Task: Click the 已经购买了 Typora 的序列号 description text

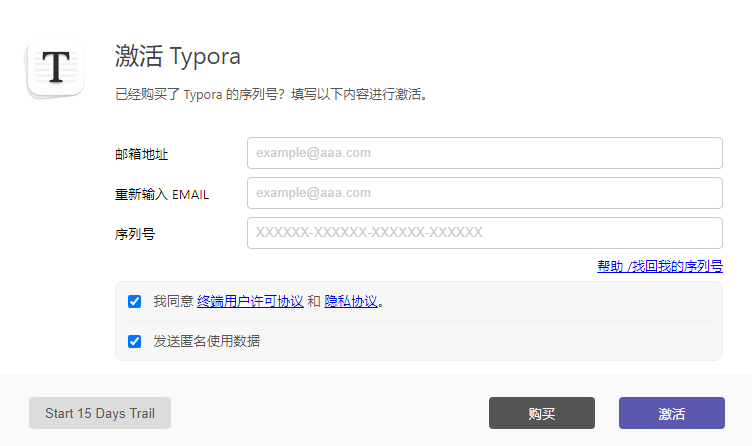Action: (271, 94)
